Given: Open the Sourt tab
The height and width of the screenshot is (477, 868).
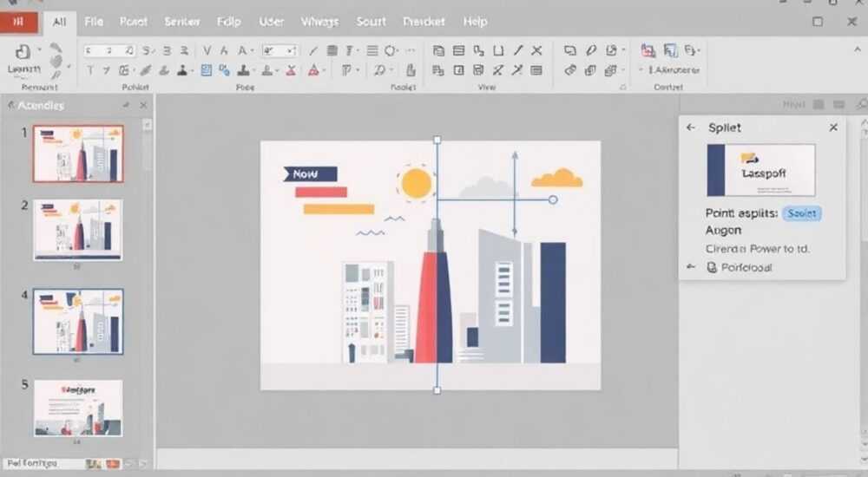Looking at the screenshot, I should click(x=371, y=22).
